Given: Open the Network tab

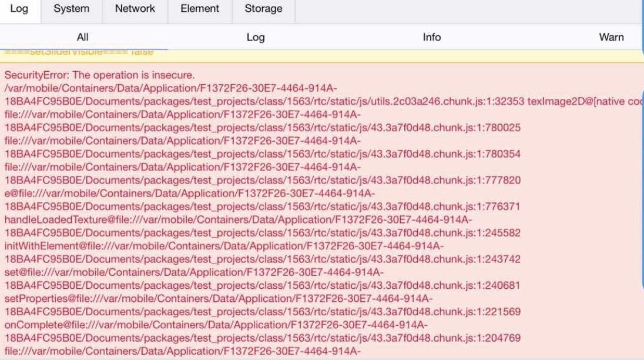Looking at the screenshot, I should (135, 9).
